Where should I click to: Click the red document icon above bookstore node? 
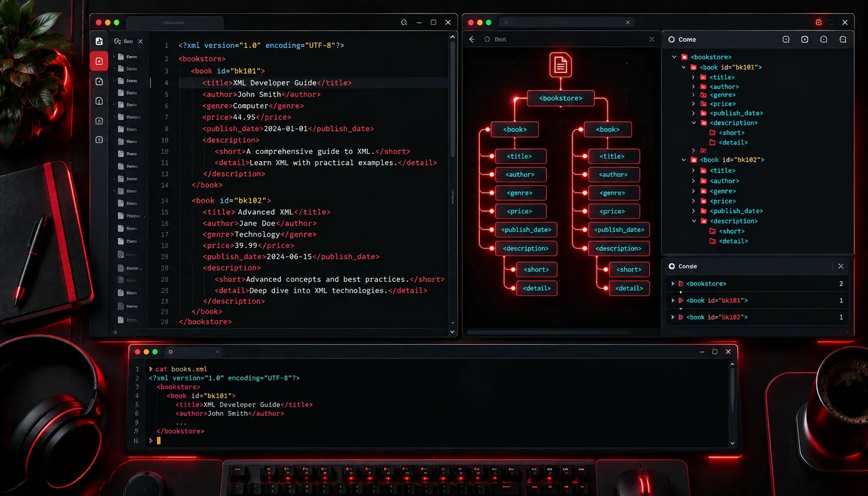tap(560, 65)
